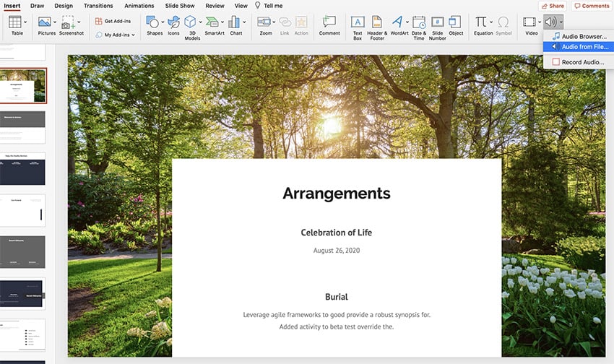Click the Share button
This screenshot has height=364, width=614.
552,6
